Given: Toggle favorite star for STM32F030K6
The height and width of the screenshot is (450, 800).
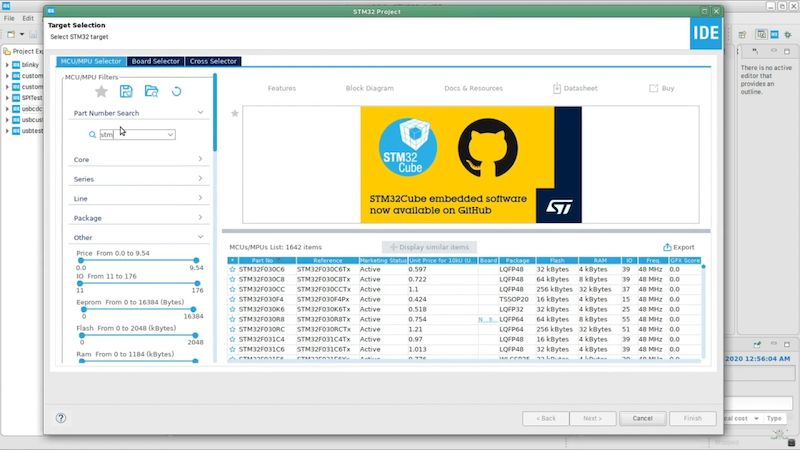Looking at the screenshot, I should coord(232,309).
